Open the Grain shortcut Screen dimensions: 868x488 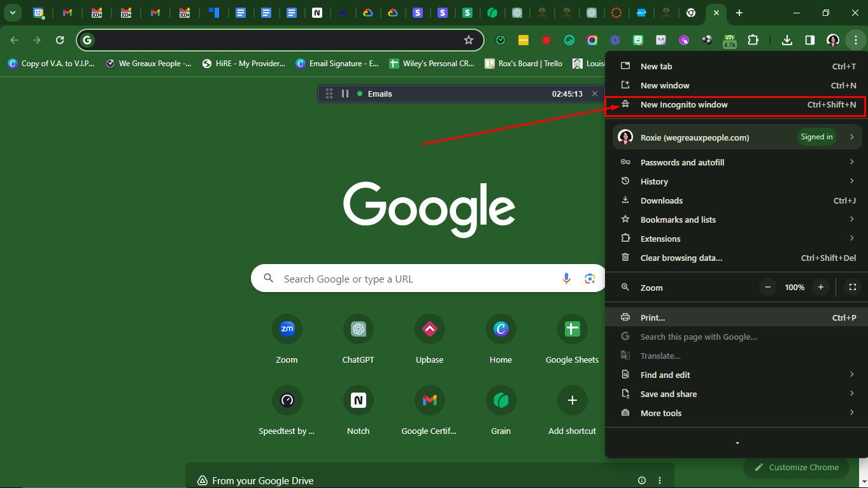pyautogui.click(x=501, y=400)
